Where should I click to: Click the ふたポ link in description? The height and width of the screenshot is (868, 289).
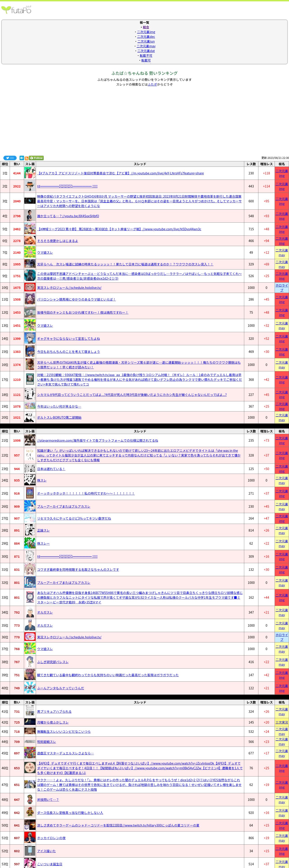152,84
